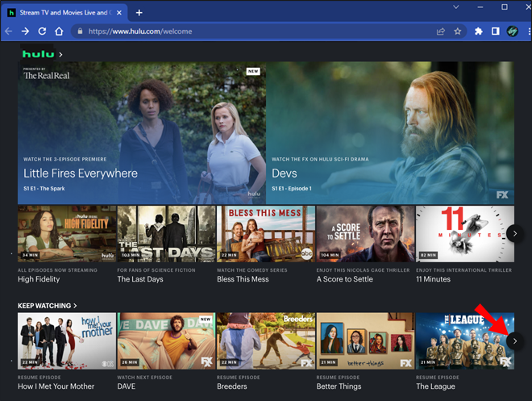
Task: Click the A Score to Settle title link
Action: pyautogui.click(x=345, y=279)
